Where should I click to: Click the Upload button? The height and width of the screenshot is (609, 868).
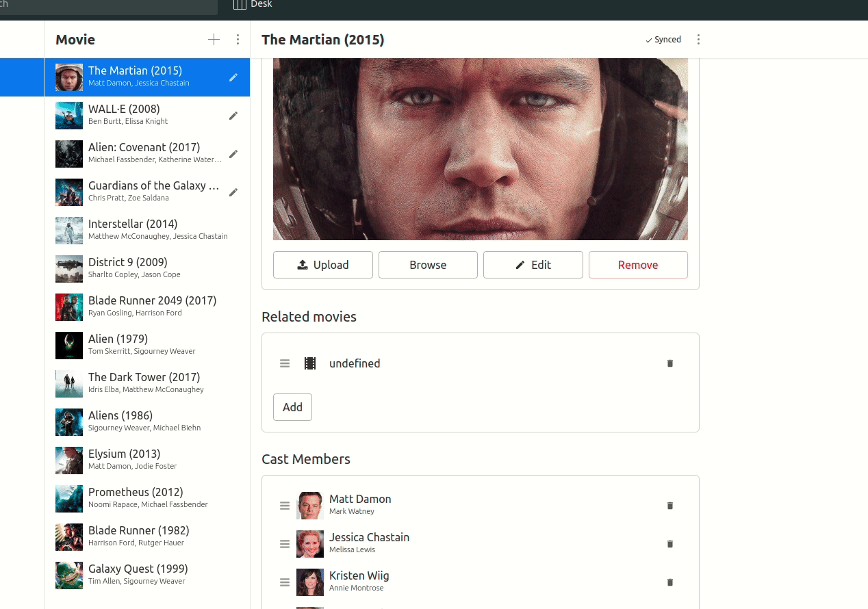pos(323,265)
